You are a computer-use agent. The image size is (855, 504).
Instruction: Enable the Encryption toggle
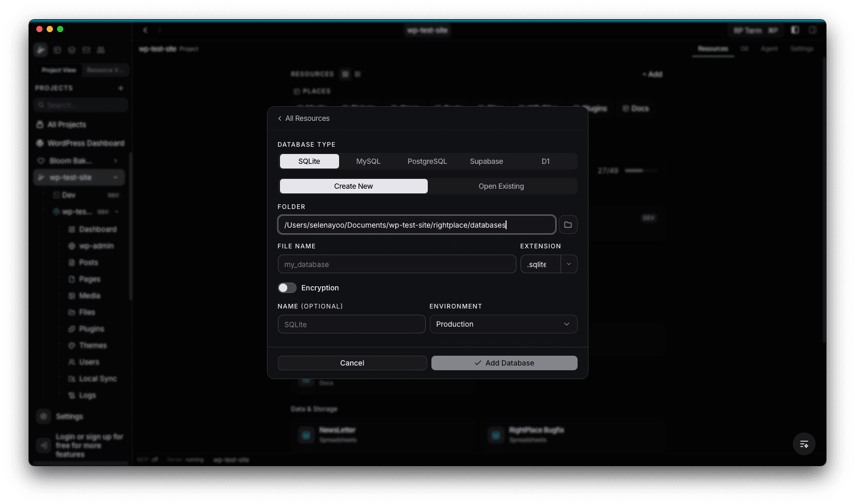(x=287, y=288)
